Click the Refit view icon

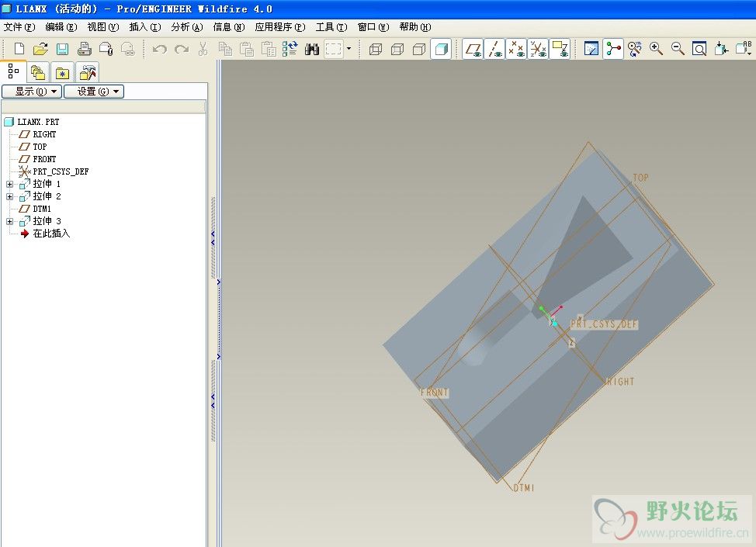point(699,49)
